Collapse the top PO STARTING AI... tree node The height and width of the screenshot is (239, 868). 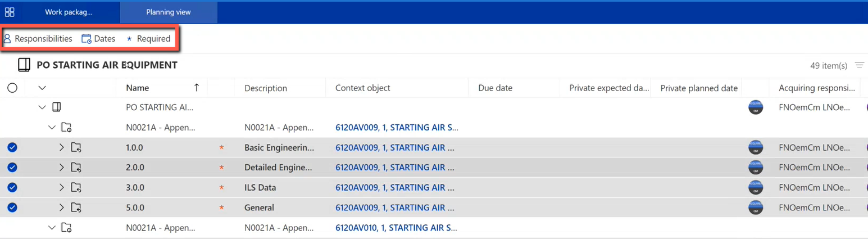tap(42, 107)
